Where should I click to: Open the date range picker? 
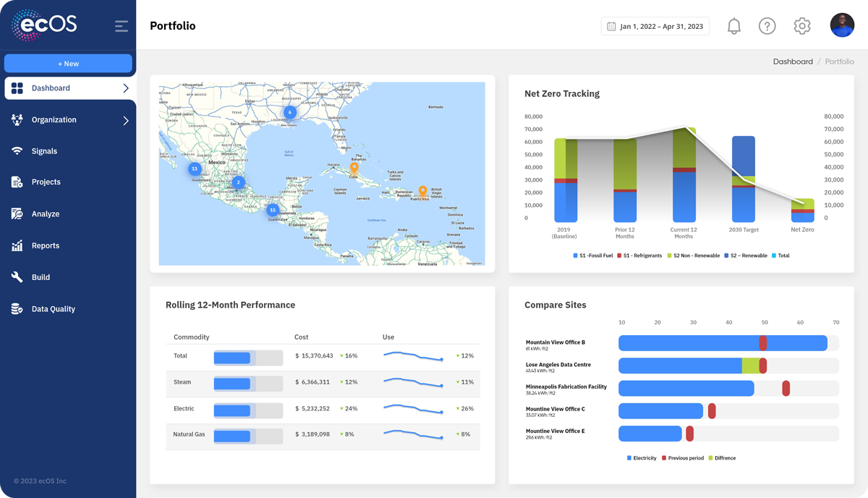point(655,26)
